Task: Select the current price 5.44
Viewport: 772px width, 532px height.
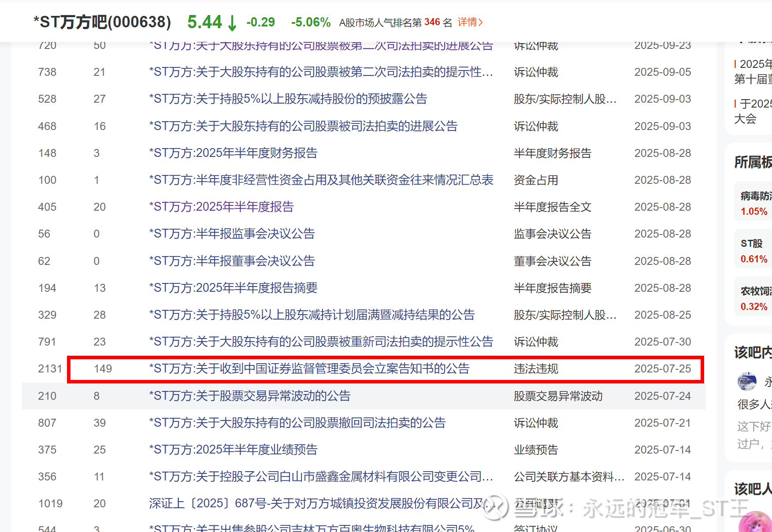Action: point(204,22)
